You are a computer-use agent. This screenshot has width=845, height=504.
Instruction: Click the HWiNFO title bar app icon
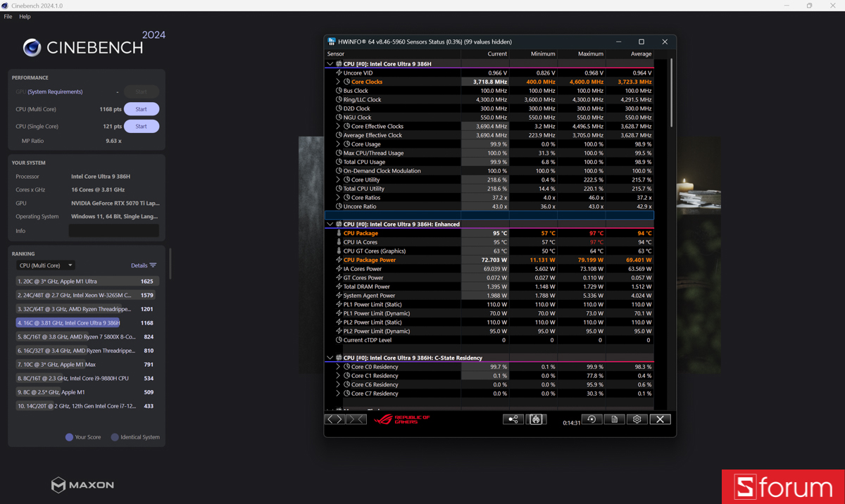pyautogui.click(x=332, y=42)
